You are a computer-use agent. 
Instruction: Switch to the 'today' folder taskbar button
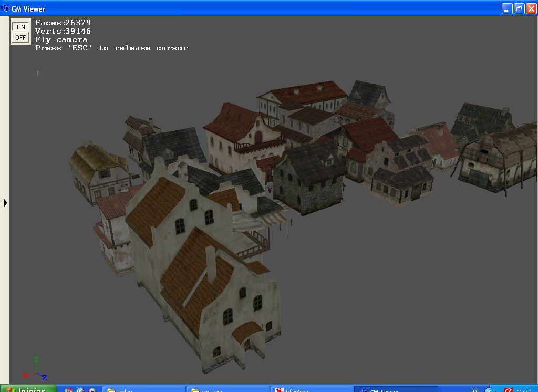pos(143,389)
